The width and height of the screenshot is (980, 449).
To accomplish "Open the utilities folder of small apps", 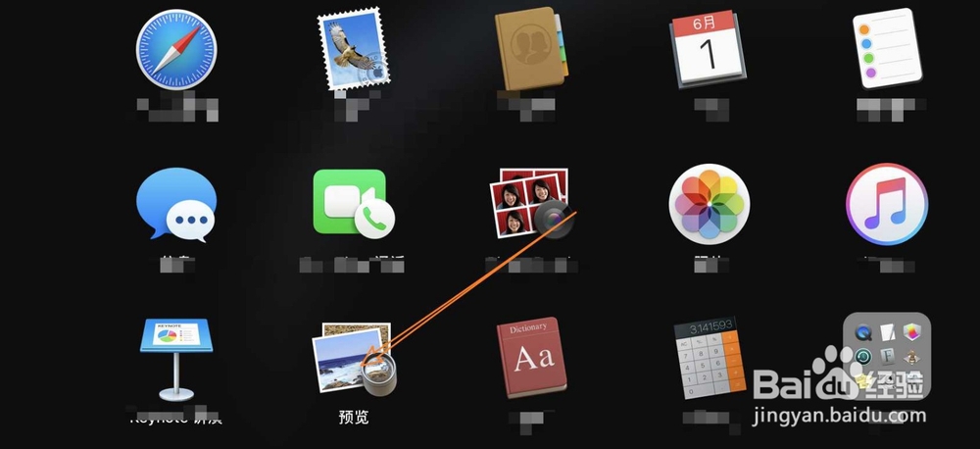I will click(x=887, y=357).
